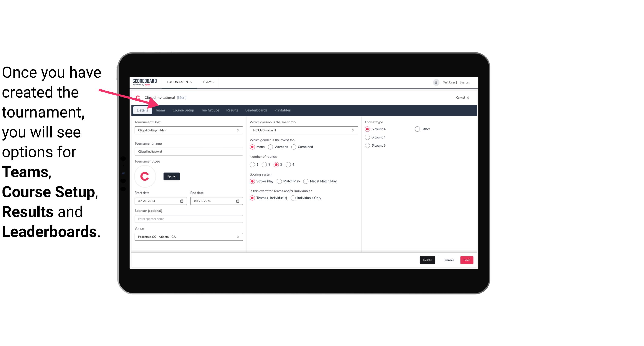Click the Upload tournament logo button
Viewport: 644px width, 346px height.
click(x=171, y=176)
